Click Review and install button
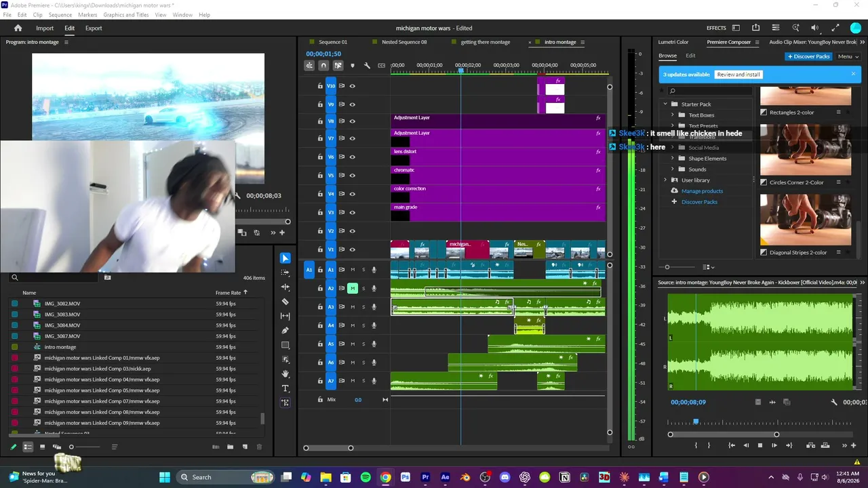Screen dimensions: 868x488 coord(738,75)
